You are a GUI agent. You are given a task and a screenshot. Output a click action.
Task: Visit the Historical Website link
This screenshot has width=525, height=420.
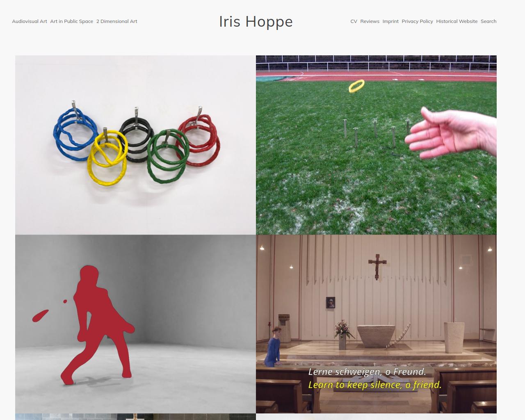(x=457, y=21)
